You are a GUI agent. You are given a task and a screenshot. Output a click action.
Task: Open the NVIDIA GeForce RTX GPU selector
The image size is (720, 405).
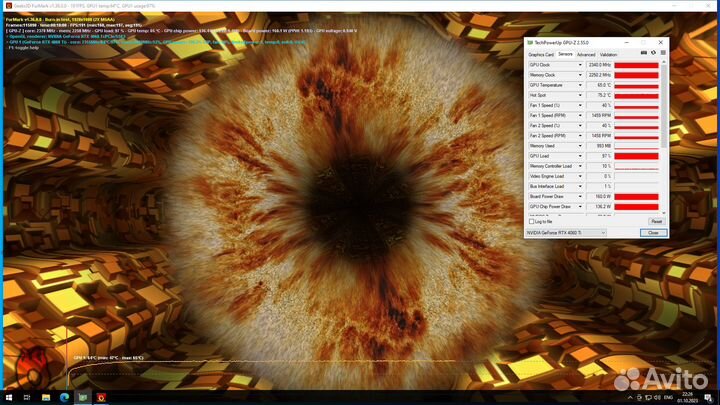click(x=566, y=232)
